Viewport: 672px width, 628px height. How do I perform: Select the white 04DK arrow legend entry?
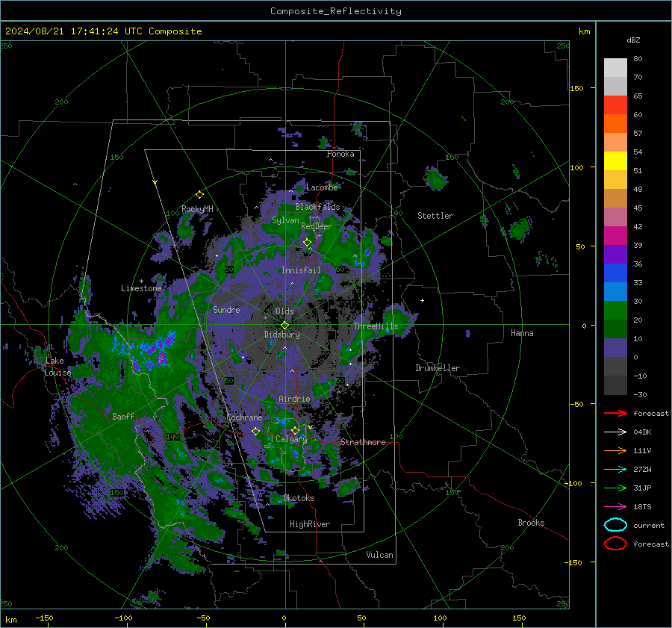point(615,432)
